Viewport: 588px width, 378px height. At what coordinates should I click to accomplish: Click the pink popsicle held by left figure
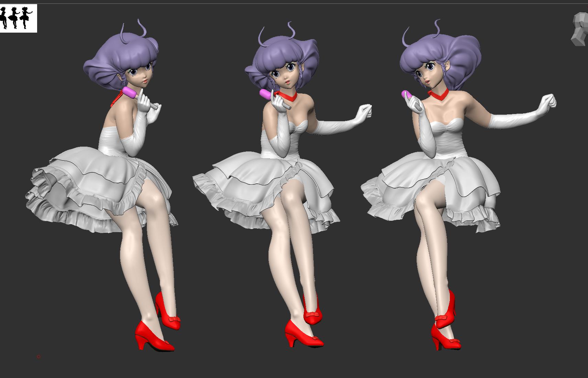tap(130, 92)
